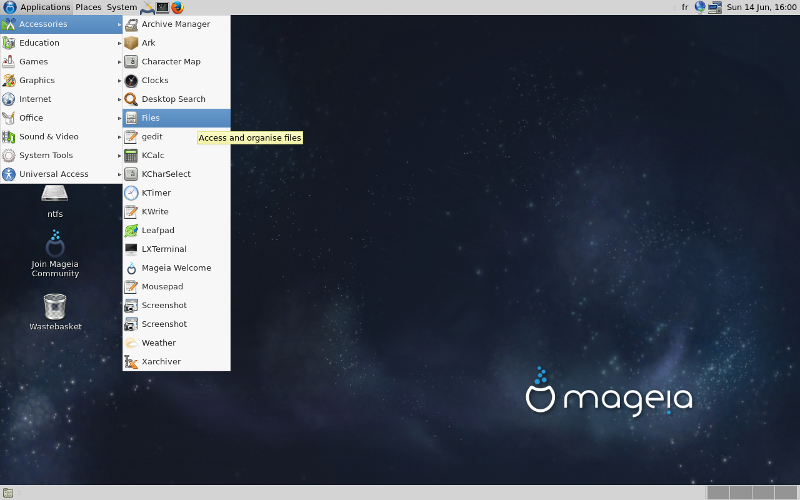800x500 pixels.
Task: Click the fr keyboard layout indicator
Action: (x=685, y=7)
